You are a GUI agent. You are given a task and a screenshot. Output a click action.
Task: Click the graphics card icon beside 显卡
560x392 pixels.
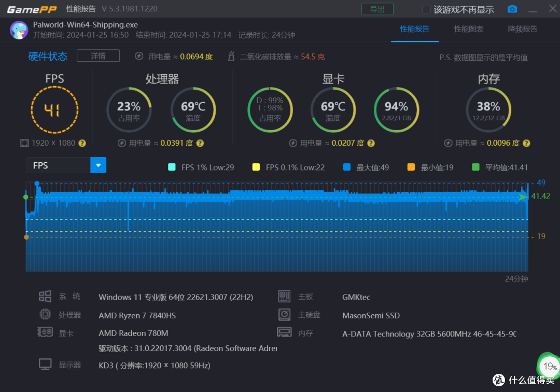tap(45, 332)
